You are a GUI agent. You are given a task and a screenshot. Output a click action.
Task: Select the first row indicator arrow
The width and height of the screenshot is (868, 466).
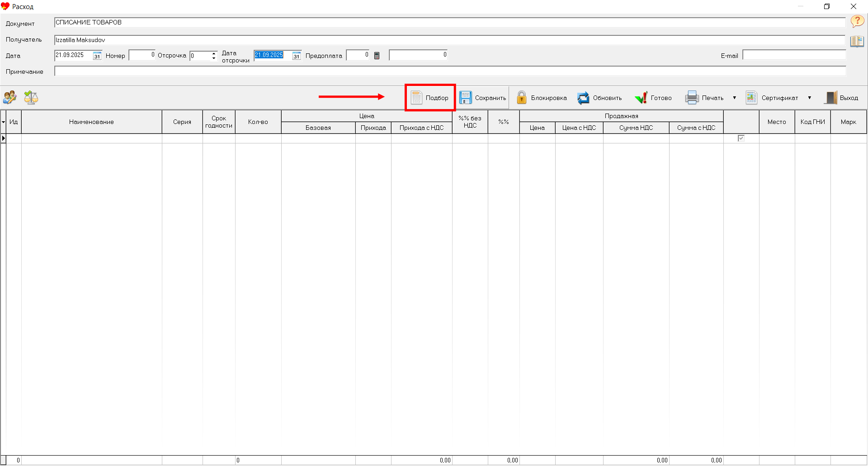tap(3, 138)
